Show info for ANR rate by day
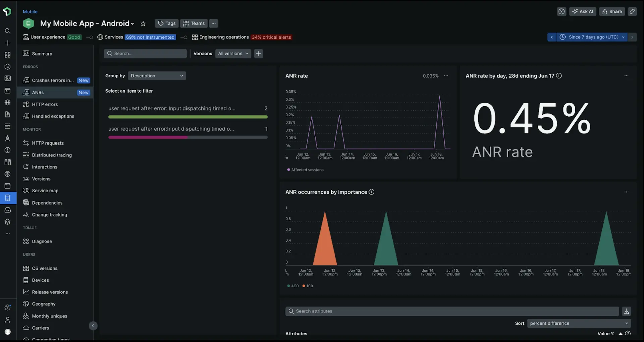Viewport: 644px width, 342px height. [559, 76]
